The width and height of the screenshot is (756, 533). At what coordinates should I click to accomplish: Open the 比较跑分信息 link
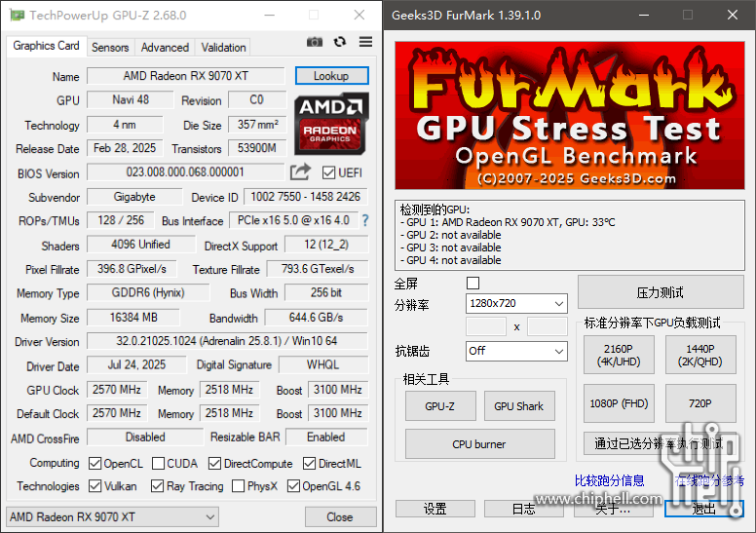click(x=610, y=480)
